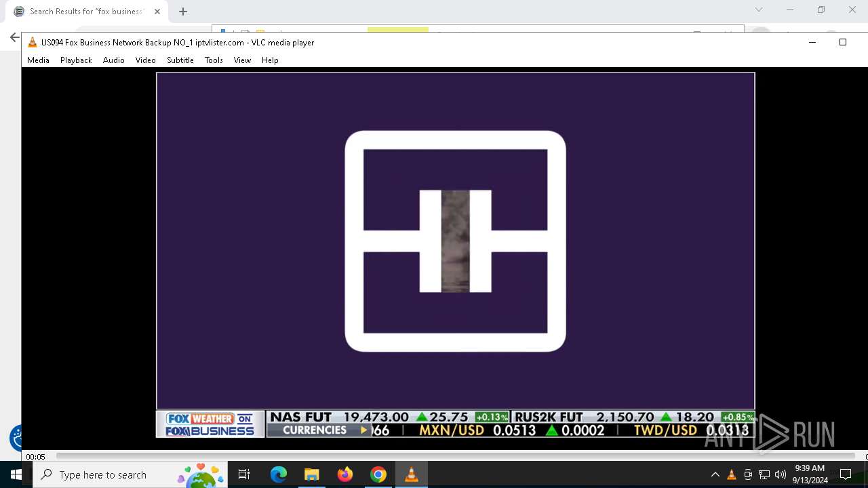Open the volume control in tray

(x=781, y=474)
